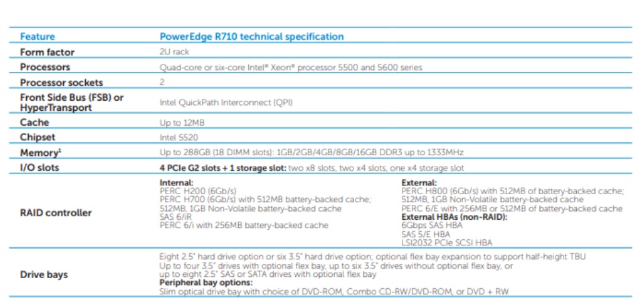The image size is (644, 301).
Task: Select the 'I/O slots' row label
Action: pyautogui.click(x=40, y=168)
